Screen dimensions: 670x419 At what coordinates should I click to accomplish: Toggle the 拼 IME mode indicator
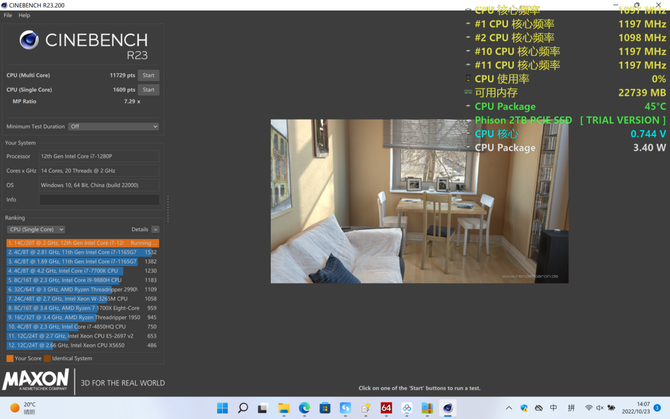point(571,408)
